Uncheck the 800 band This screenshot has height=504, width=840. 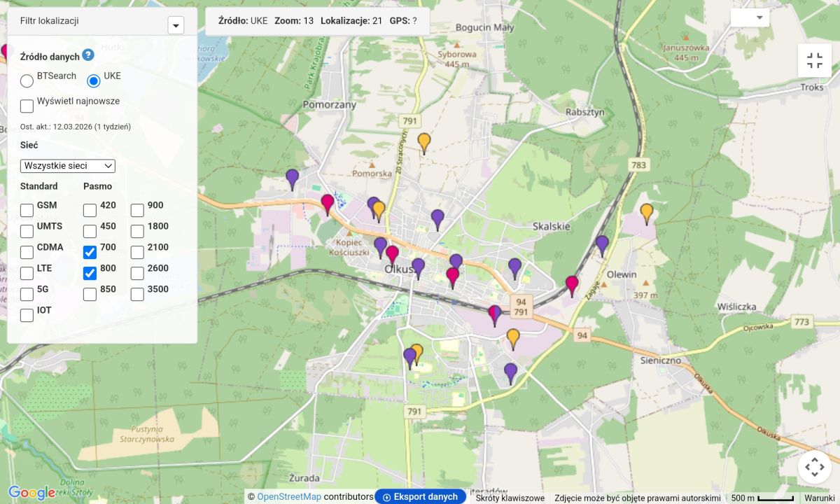pos(90,273)
